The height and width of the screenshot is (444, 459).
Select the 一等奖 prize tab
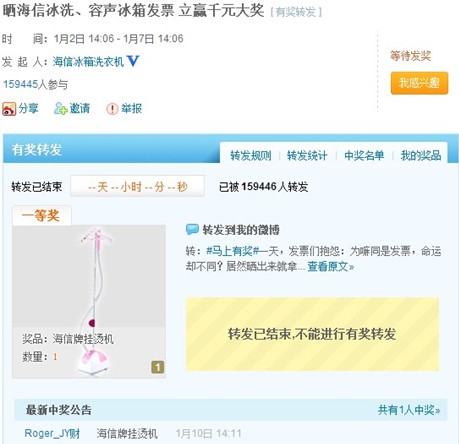coord(41,215)
